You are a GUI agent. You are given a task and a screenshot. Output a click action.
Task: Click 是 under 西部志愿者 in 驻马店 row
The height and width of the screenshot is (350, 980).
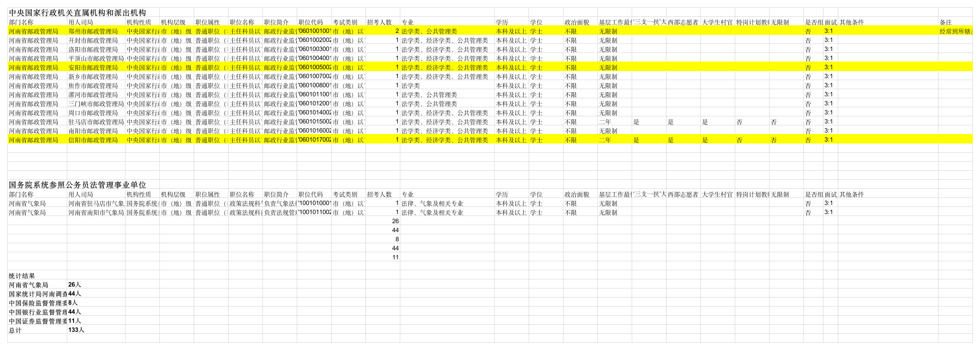pyautogui.click(x=683, y=122)
